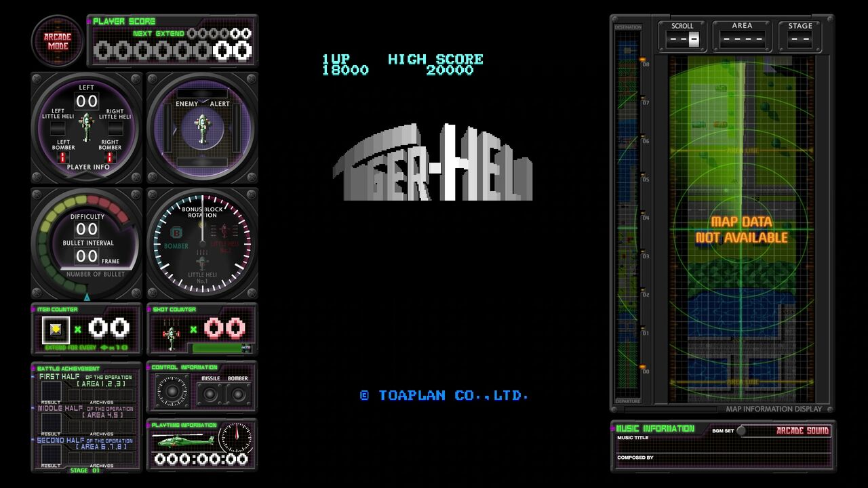This screenshot has width=868, height=488.
Task: Click the Battle Achievement header
Action: coord(68,368)
